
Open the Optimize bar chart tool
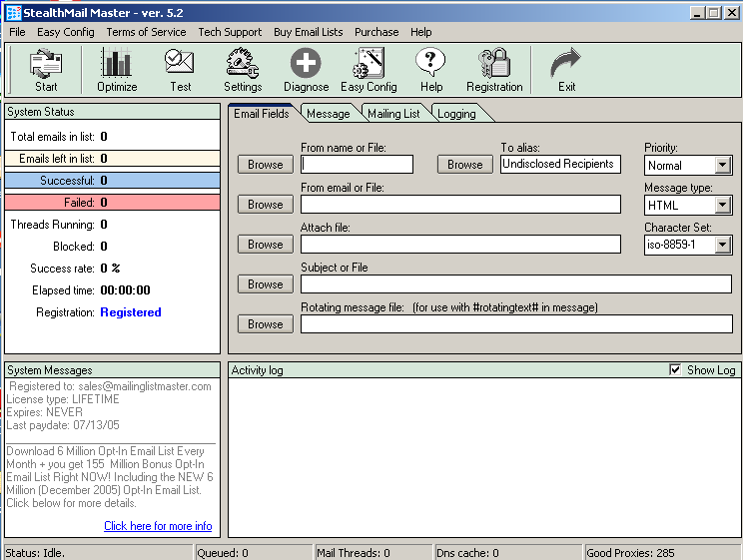click(x=117, y=71)
